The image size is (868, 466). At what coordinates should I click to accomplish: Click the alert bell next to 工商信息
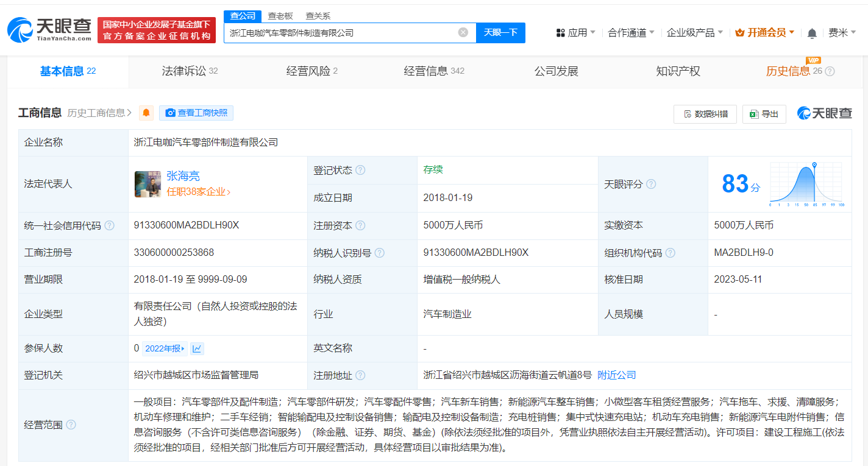(145, 113)
